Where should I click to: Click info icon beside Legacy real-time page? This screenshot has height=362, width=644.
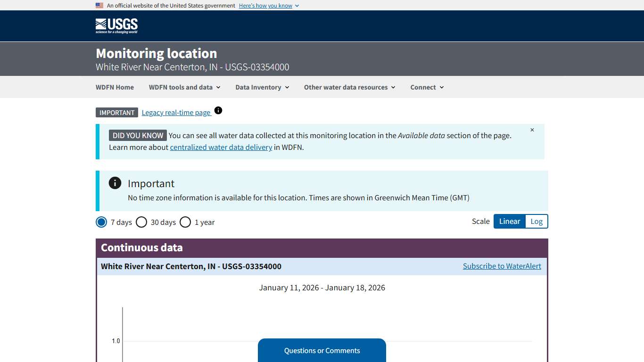coord(218,110)
